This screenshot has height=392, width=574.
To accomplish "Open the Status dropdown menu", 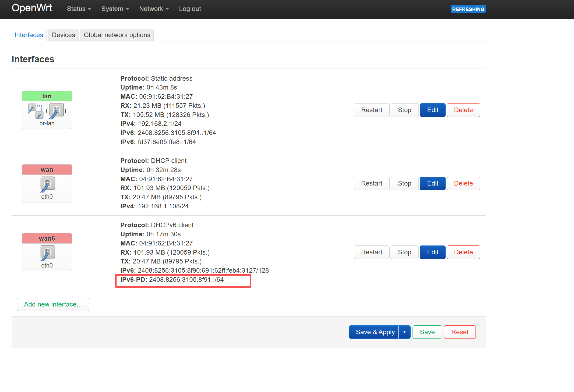I will (79, 9).
